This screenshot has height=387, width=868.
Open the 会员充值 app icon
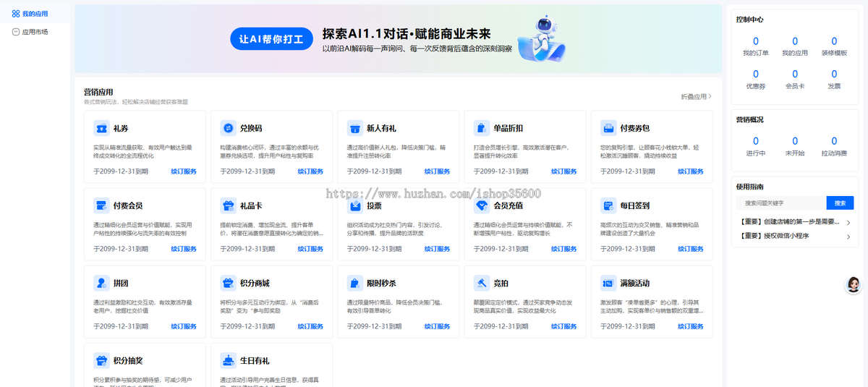[481, 205]
